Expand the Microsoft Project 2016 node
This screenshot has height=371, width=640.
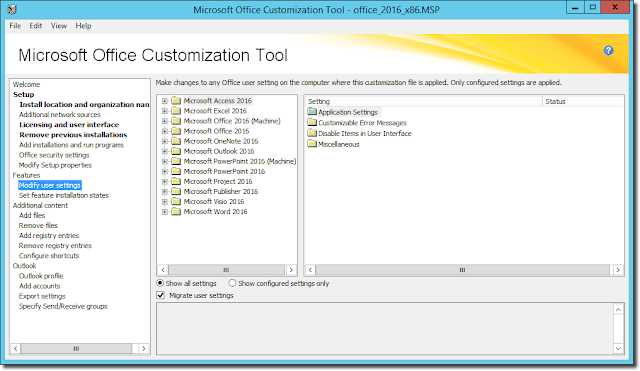(165, 182)
